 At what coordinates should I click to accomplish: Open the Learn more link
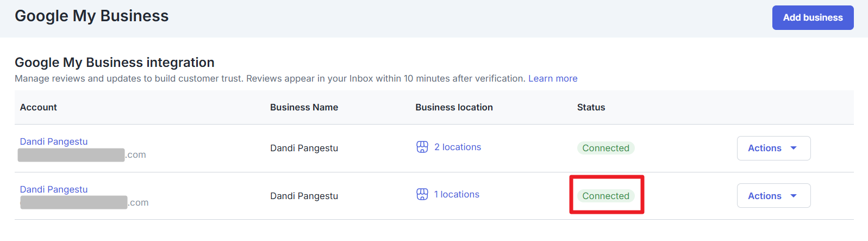[x=553, y=78]
